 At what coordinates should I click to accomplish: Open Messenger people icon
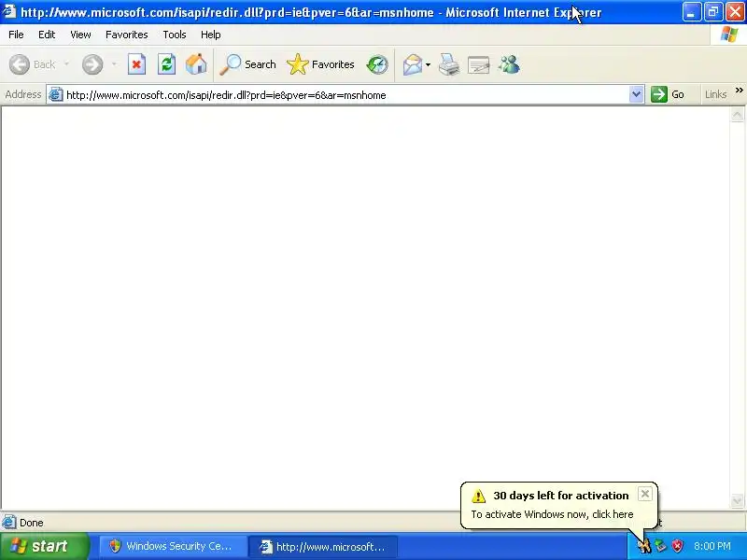pos(509,64)
